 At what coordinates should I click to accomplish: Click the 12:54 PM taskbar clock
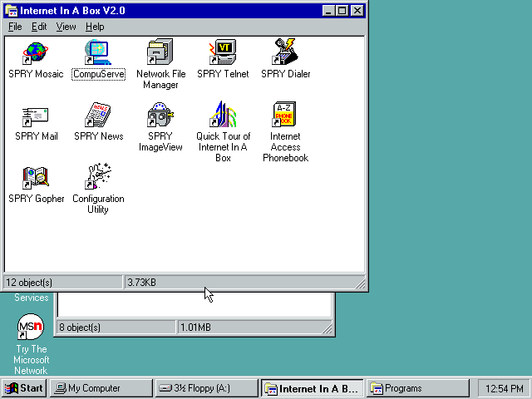[x=505, y=388]
